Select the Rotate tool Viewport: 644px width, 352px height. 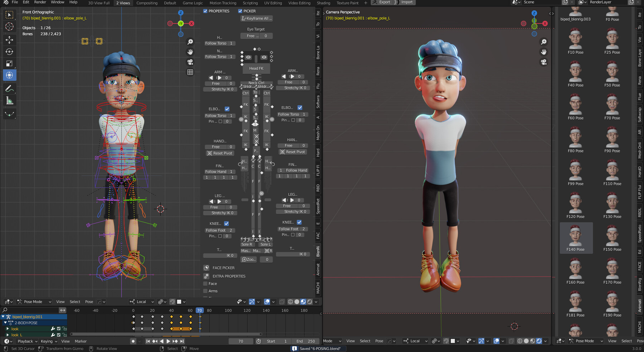[x=9, y=52]
